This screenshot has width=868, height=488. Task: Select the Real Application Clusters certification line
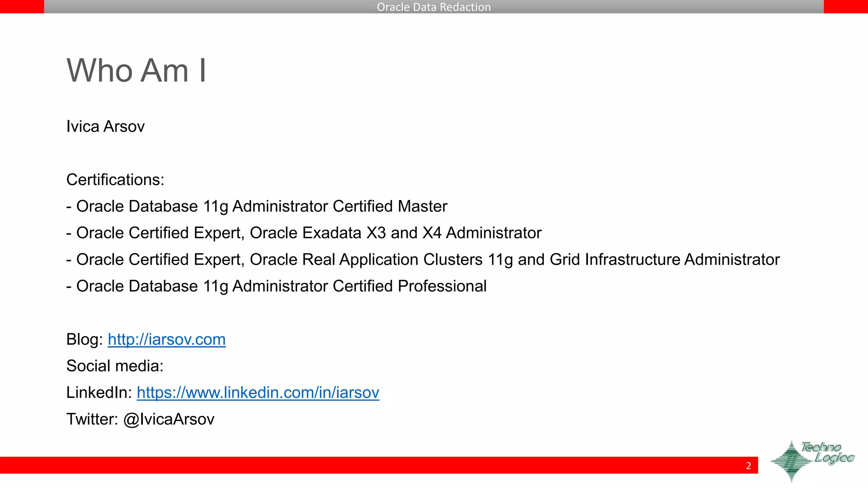pos(423,260)
